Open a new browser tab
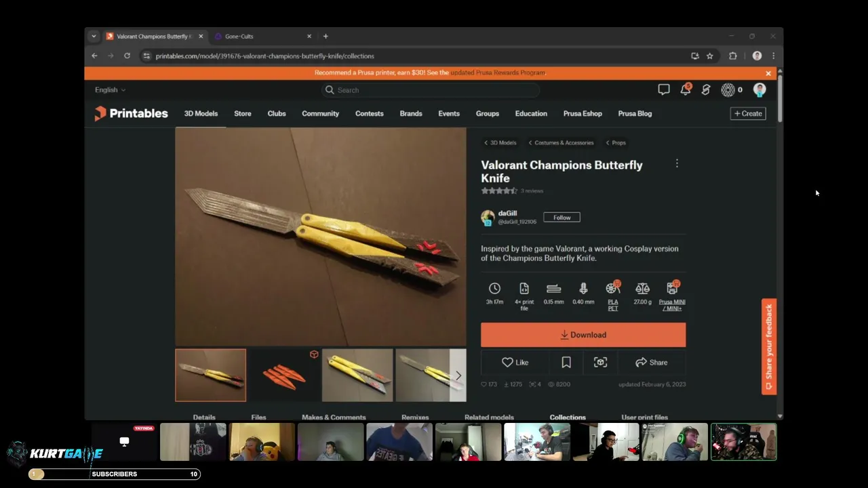This screenshot has width=868, height=488. click(x=325, y=36)
